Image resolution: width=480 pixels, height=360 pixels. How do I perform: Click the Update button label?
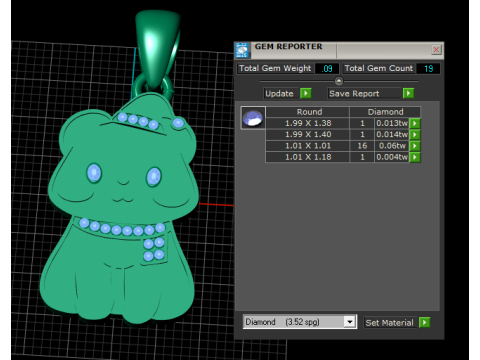pyautogui.click(x=279, y=94)
